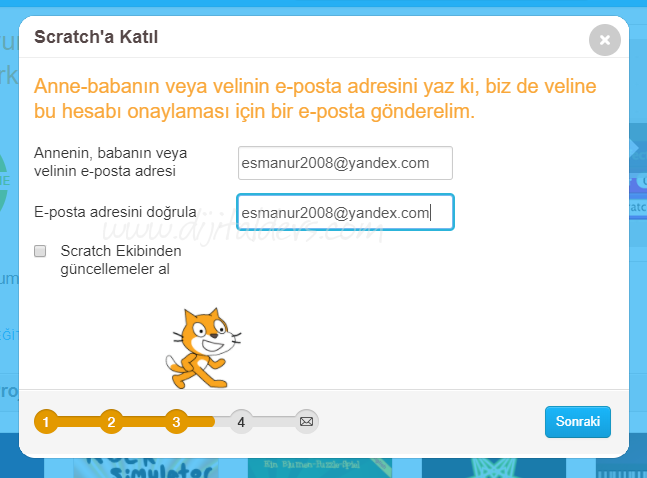The width and height of the screenshot is (647, 478).
Task: Click the Scratch cat mascot image
Action: [x=203, y=348]
